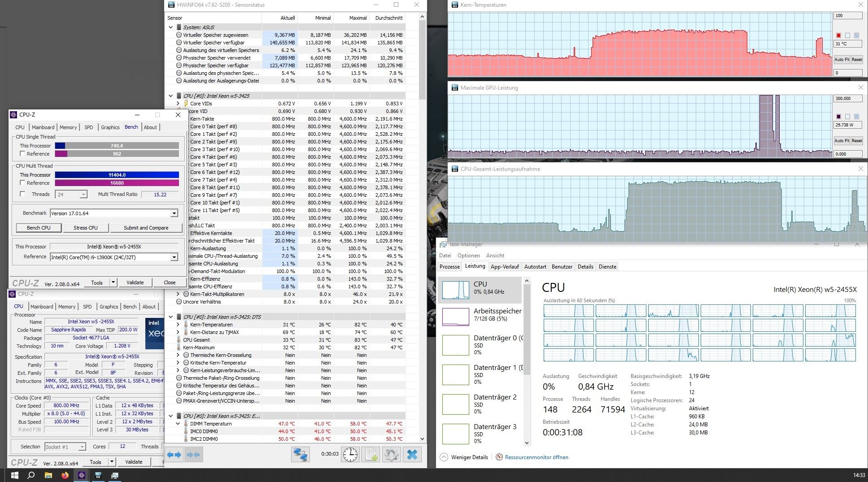Close sensors with blue X icon
Screen dimensions: 868x482
click(x=412, y=455)
